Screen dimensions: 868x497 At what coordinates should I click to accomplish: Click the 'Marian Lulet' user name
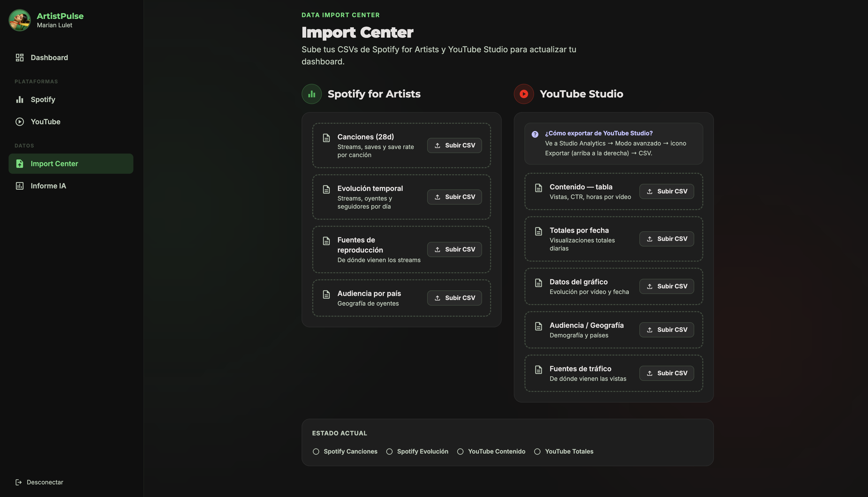point(54,25)
